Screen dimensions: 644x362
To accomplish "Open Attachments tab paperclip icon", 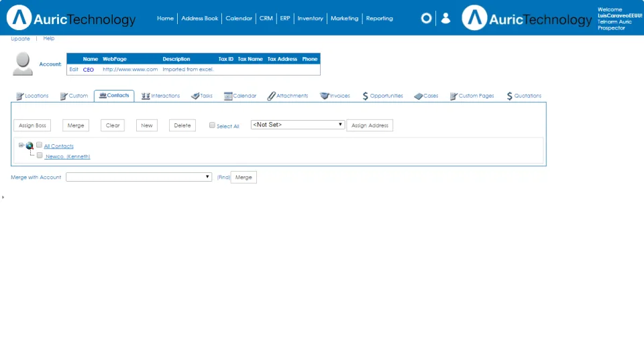I will tap(271, 96).
